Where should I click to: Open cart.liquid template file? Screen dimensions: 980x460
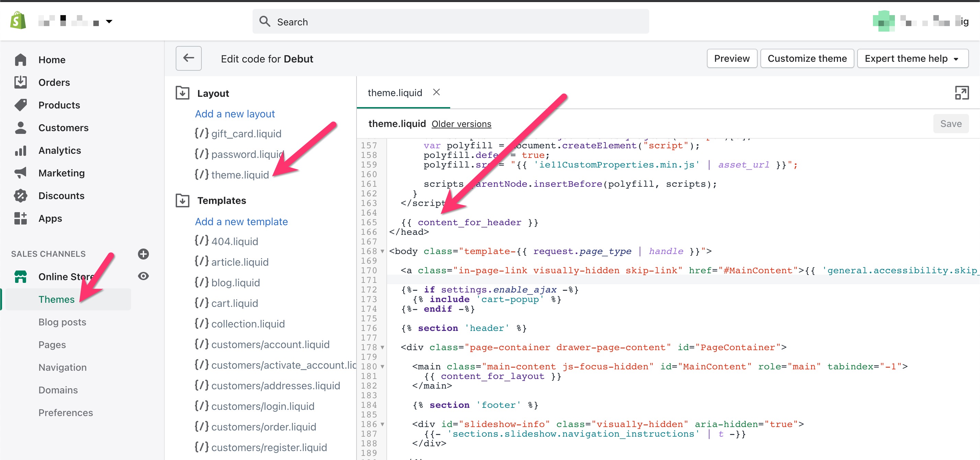click(234, 303)
